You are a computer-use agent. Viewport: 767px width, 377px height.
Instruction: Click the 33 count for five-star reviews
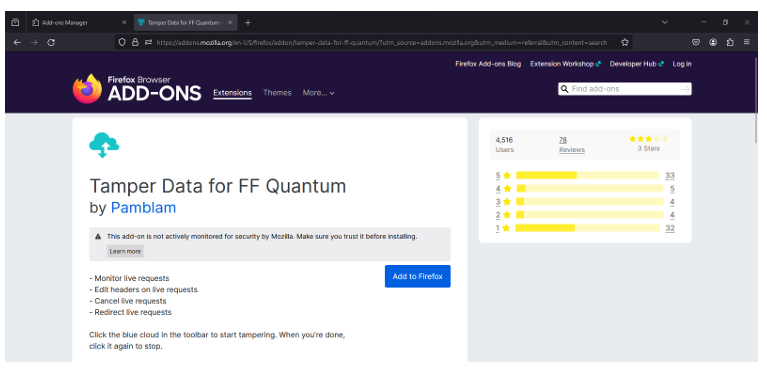(x=670, y=176)
